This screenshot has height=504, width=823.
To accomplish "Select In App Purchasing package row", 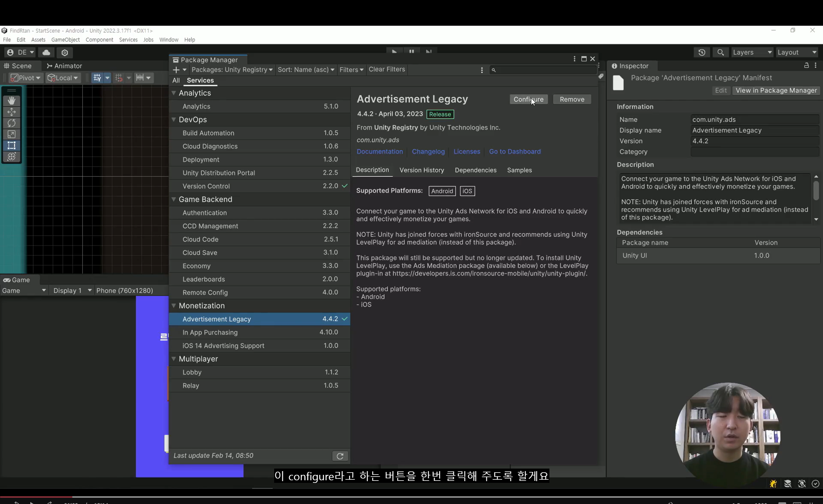I will (x=260, y=332).
